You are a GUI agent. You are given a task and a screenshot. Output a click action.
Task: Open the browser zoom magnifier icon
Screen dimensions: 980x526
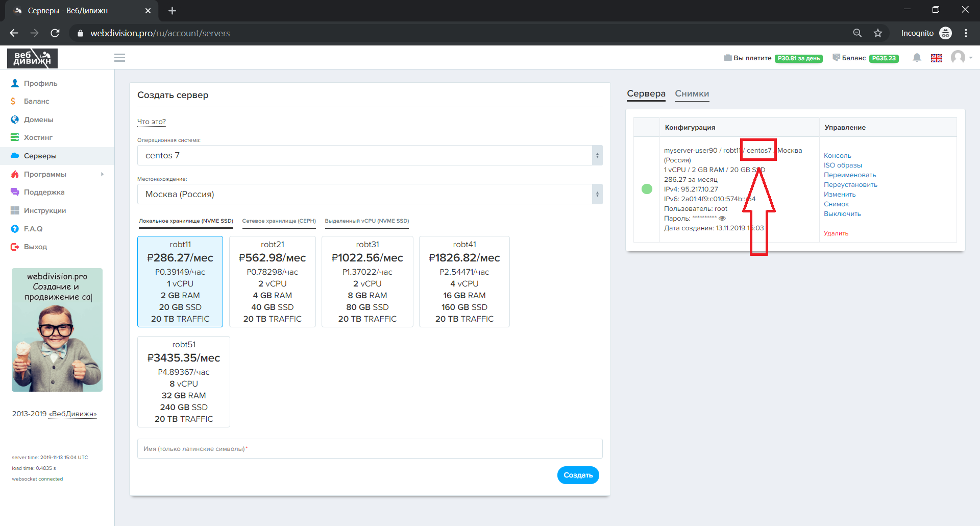point(857,33)
